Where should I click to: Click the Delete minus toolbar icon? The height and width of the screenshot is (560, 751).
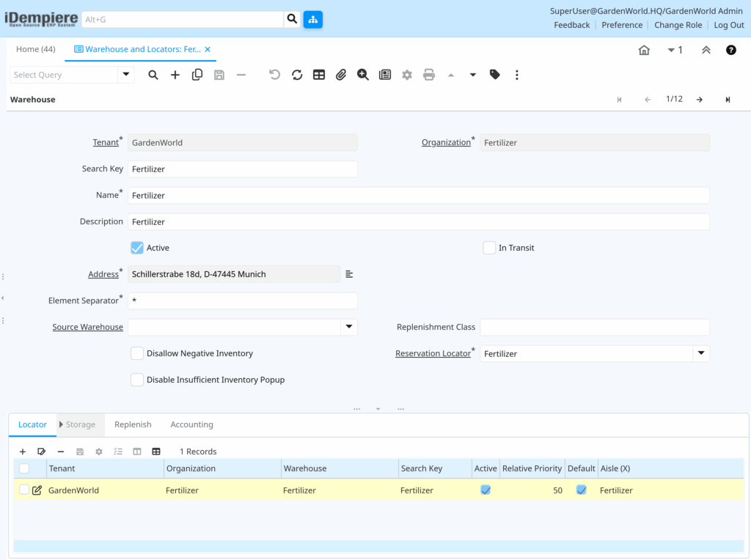pyautogui.click(x=241, y=75)
